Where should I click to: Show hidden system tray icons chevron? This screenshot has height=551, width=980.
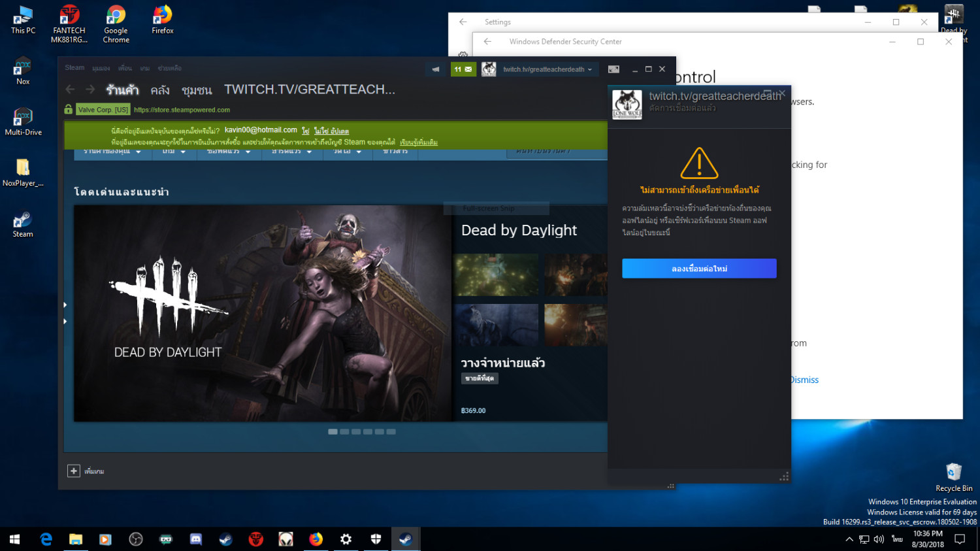pyautogui.click(x=849, y=539)
